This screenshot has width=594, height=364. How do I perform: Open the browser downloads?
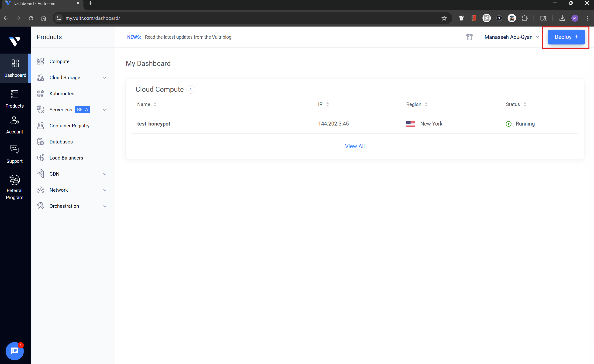562,18
